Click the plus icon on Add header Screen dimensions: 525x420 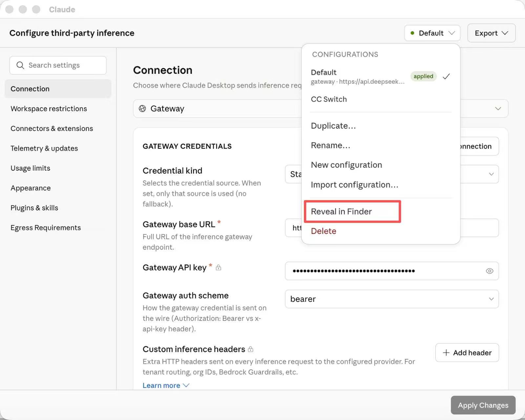tap(446, 353)
